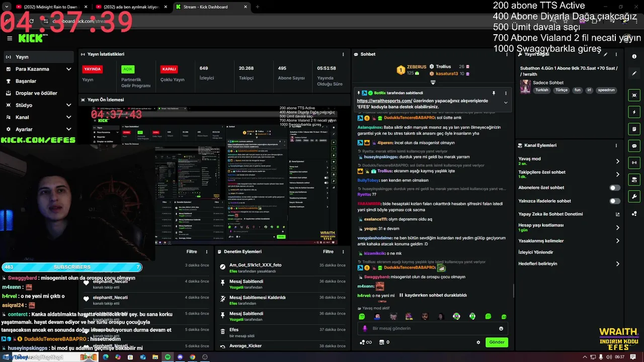Click the Bir mesaj gönderin input field
The image size is (644, 362).
tap(433, 328)
